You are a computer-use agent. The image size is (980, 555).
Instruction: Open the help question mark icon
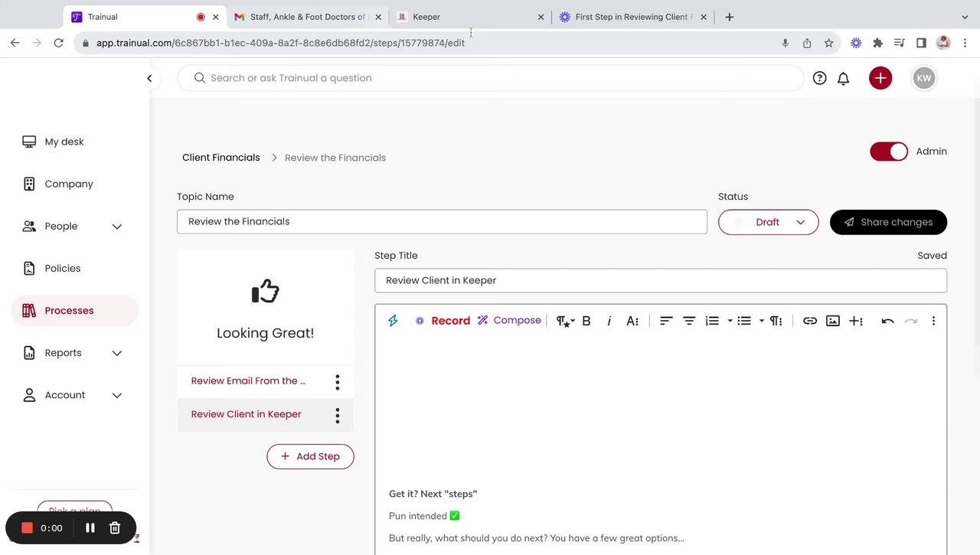(819, 78)
